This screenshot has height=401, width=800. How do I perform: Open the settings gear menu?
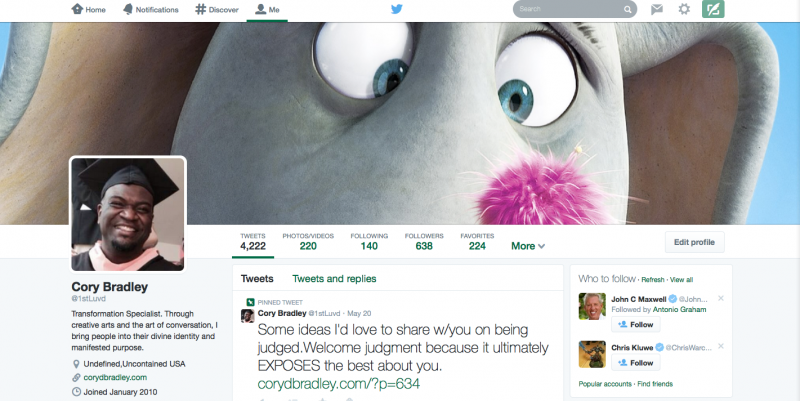pyautogui.click(x=684, y=9)
